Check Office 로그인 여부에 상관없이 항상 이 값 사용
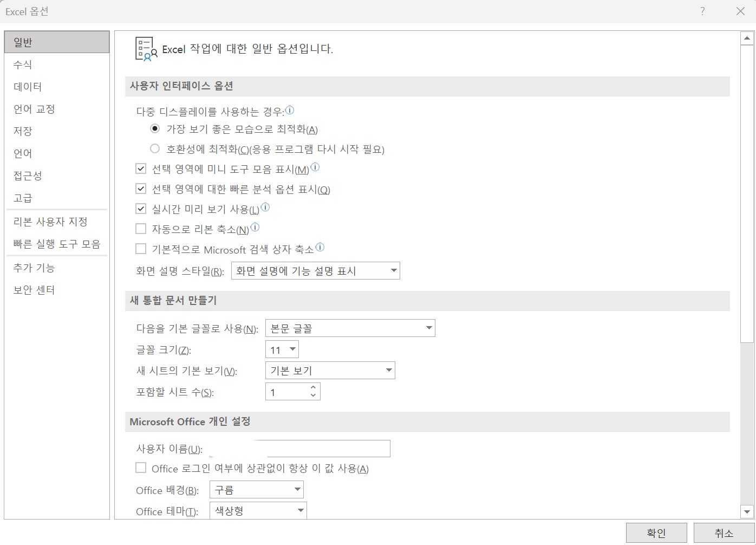Screen dimensions: 756x545 click(141, 468)
